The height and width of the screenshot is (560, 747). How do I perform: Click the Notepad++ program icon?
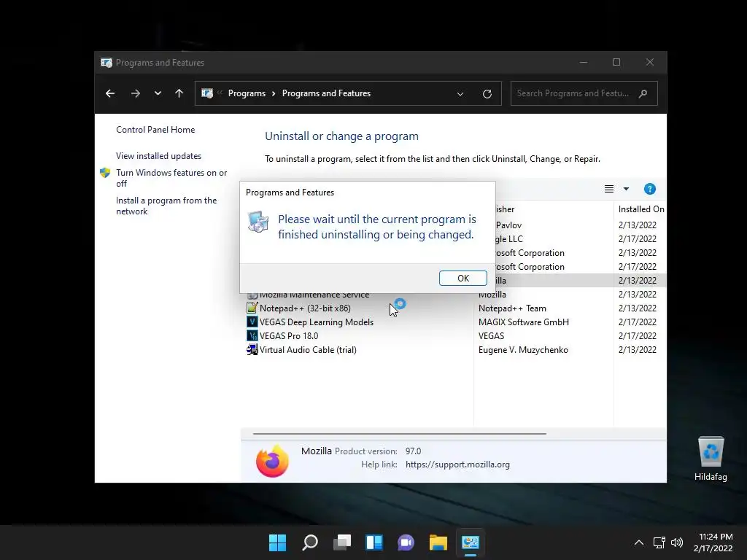click(252, 308)
